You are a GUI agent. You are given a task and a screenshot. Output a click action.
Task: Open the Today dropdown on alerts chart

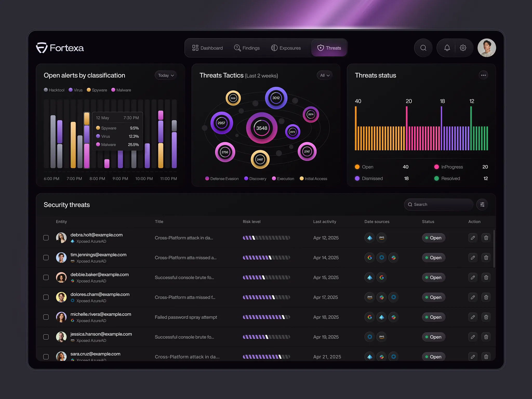(x=166, y=75)
